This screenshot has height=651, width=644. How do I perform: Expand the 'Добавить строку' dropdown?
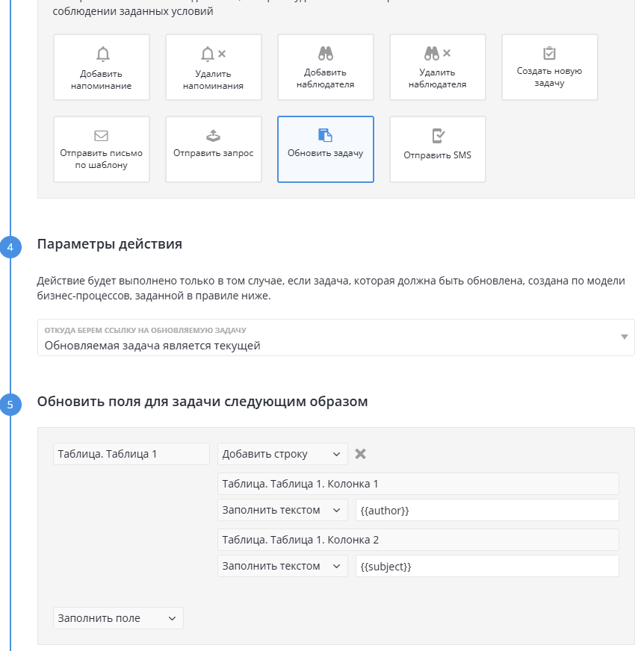pos(282,454)
